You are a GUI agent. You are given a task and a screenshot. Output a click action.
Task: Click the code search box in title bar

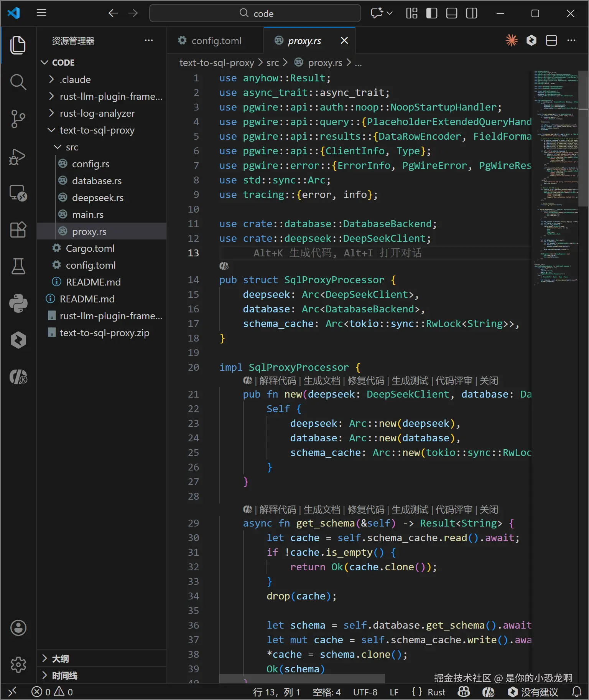pyautogui.click(x=255, y=13)
